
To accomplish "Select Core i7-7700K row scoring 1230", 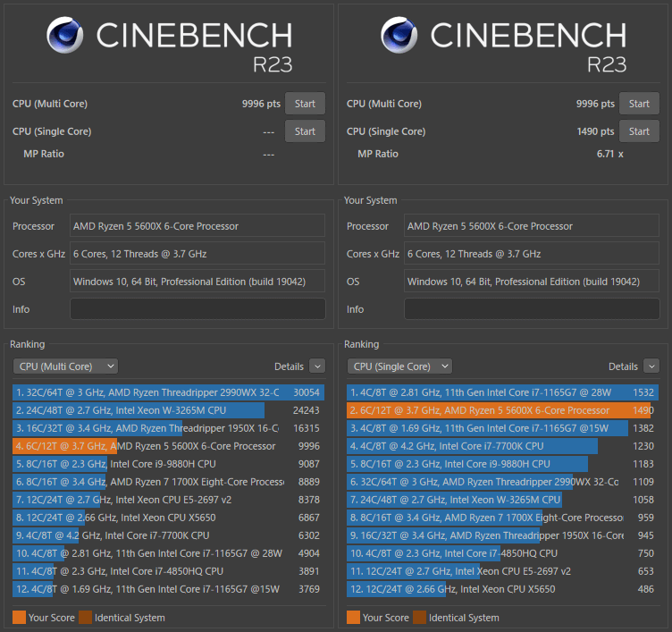I will (x=503, y=446).
